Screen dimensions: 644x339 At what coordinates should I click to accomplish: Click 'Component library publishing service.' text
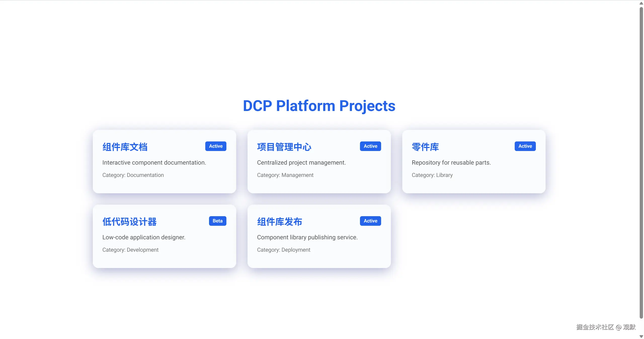(x=307, y=237)
